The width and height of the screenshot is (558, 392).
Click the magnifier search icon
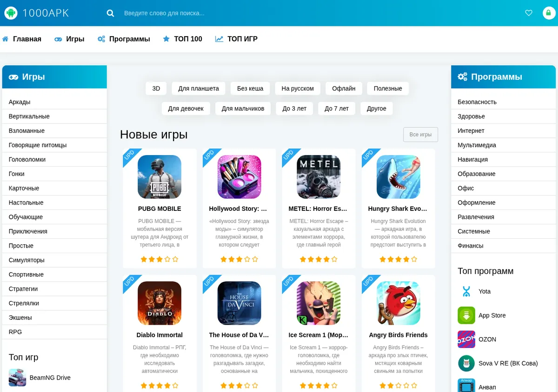tap(110, 13)
